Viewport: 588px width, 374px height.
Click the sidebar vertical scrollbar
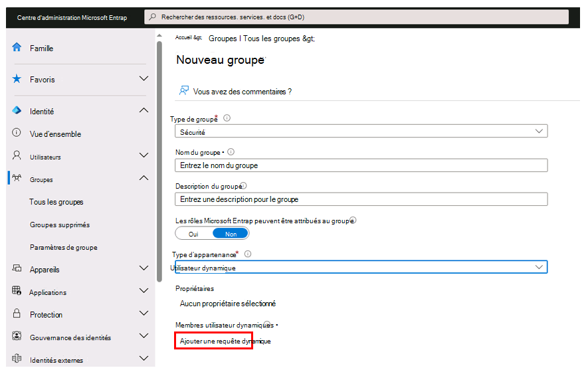click(x=159, y=161)
